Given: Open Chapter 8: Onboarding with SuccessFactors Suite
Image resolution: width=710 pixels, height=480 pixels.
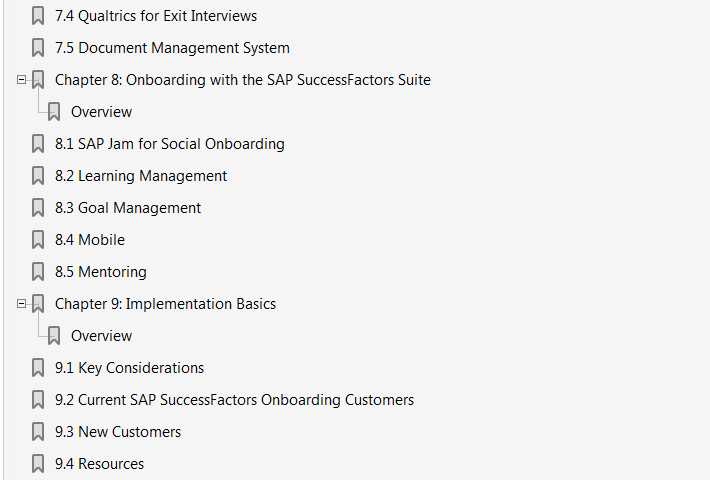Looking at the screenshot, I should [243, 80].
